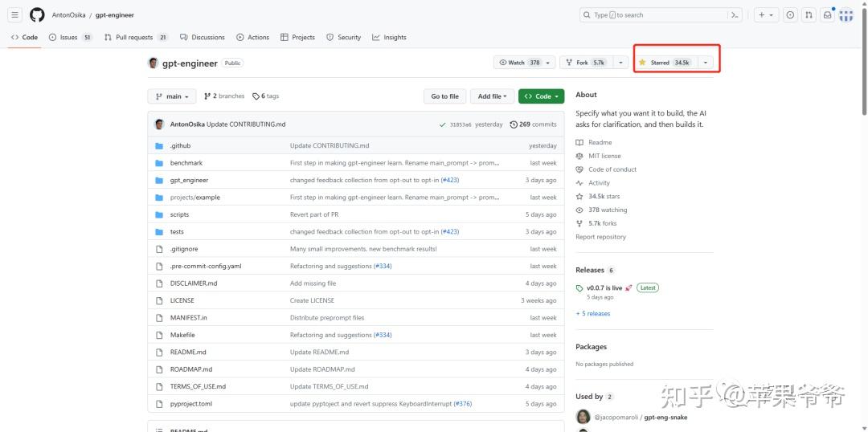
Task: Open the Projects tab
Action: click(x=297, y=37)
